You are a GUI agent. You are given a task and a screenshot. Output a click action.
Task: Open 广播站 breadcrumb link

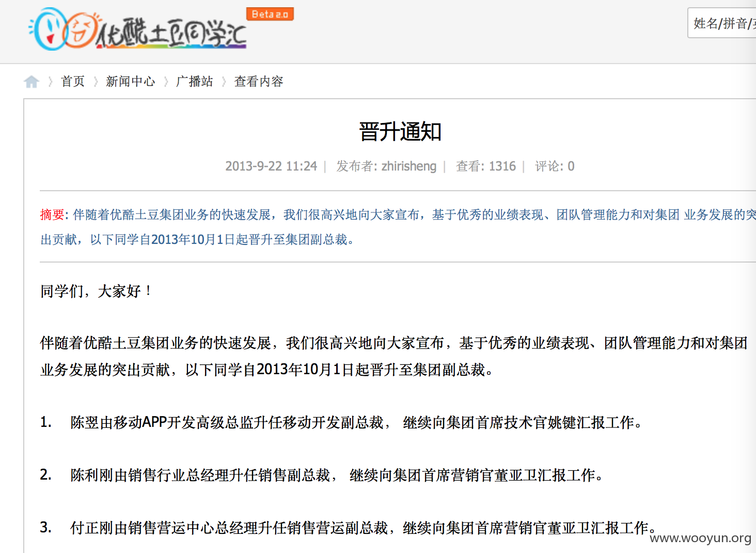coord(194,82)
